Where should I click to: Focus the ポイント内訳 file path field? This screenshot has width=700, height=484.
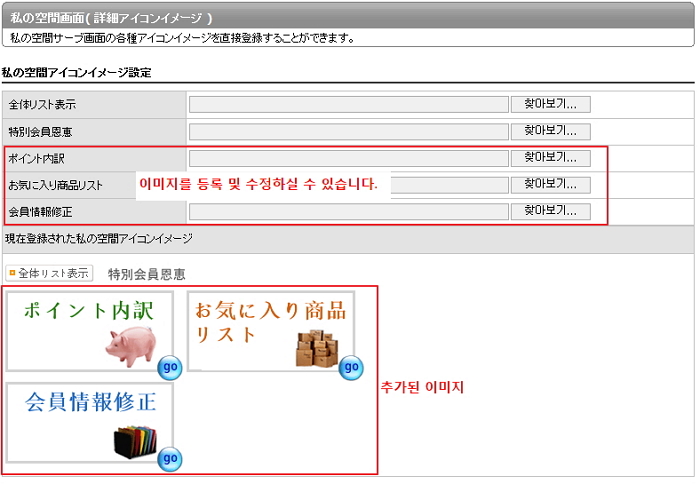[x=348, y=158]
